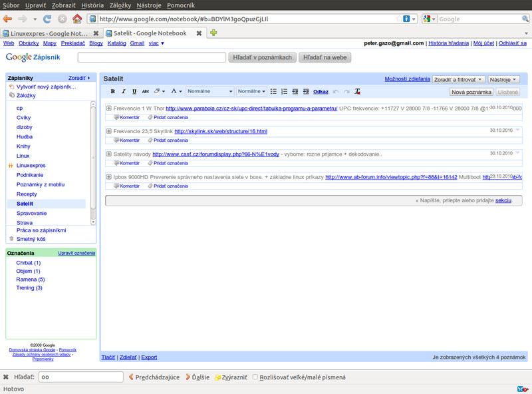The width and height of the screenshot is (532, 394).
Task: Toggle underline formatting
Action: tap(134, 91)
